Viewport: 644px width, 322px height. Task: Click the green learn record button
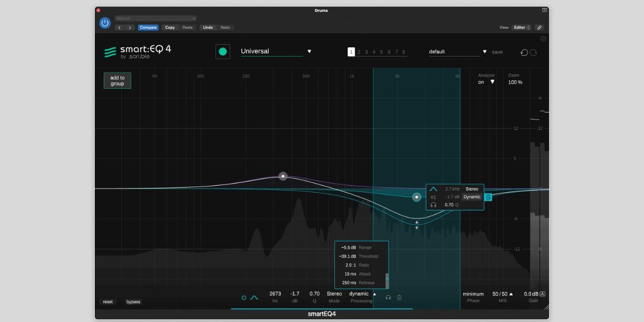coord(223,52)
